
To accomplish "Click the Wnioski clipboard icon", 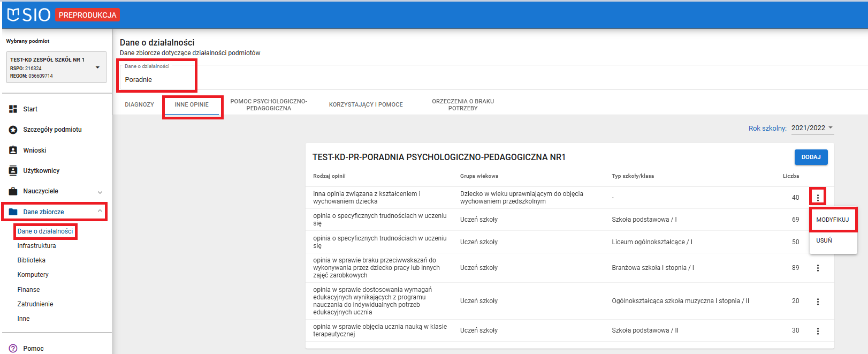I will pos(13,150).
